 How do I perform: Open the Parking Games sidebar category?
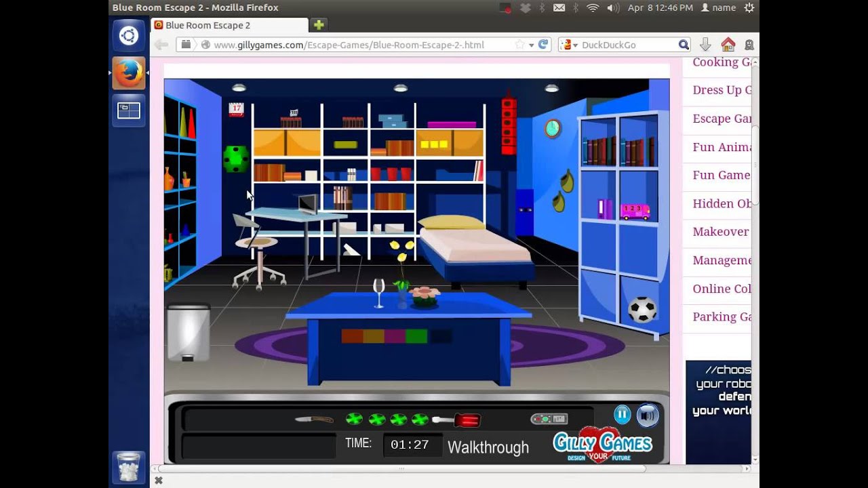coord(722,317)
